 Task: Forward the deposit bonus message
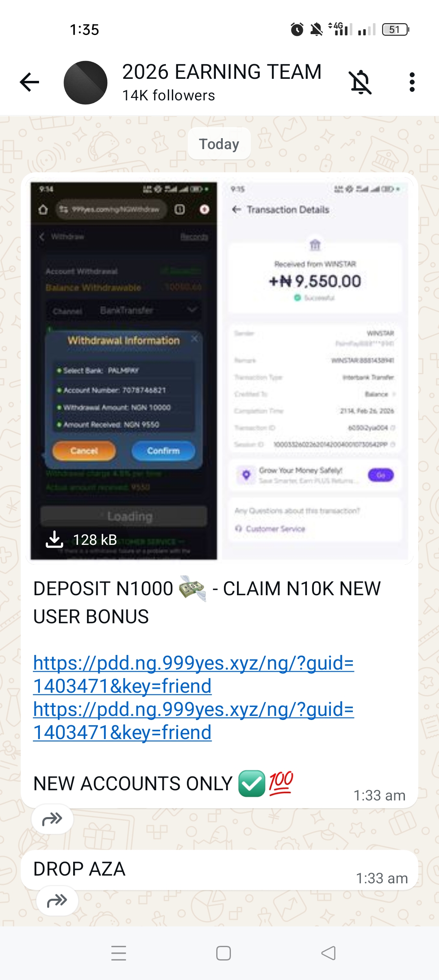point(52,819)
